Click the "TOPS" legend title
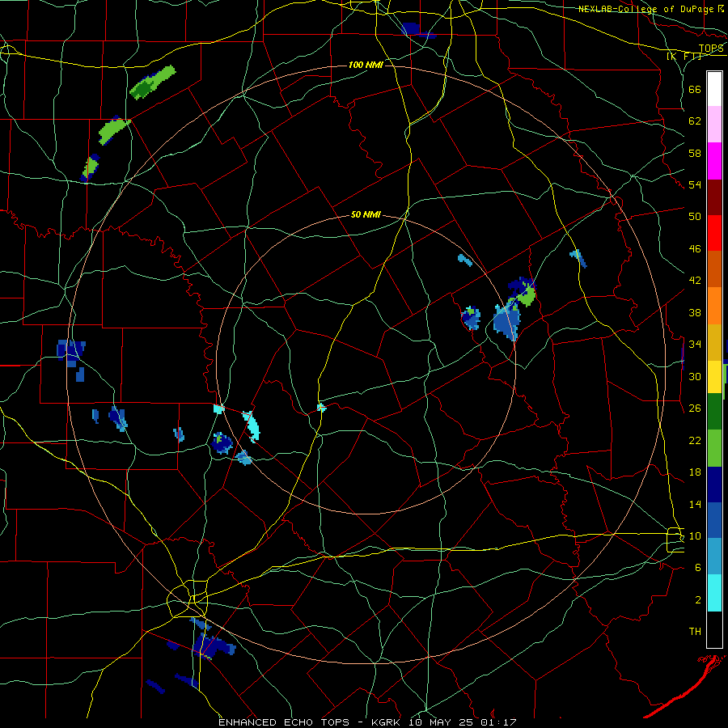Screen dimensions: 728x728 [711, 49]
